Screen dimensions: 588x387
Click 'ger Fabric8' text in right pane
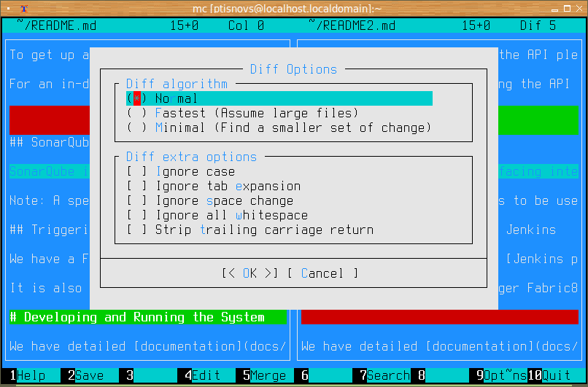coord(538,288)
